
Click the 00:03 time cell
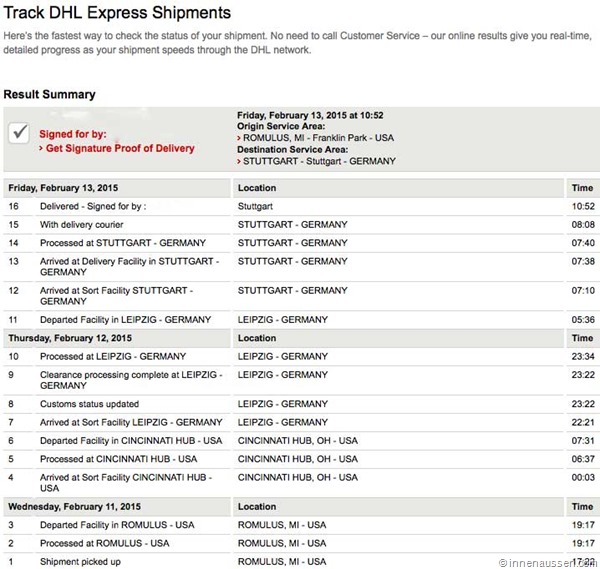[583, 477]
